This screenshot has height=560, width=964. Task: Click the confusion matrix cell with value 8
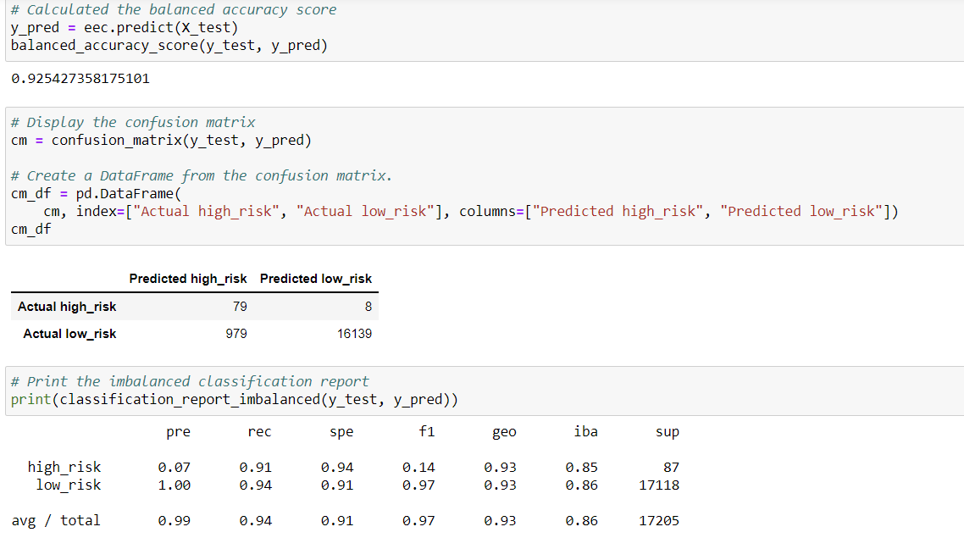point(368,307)
